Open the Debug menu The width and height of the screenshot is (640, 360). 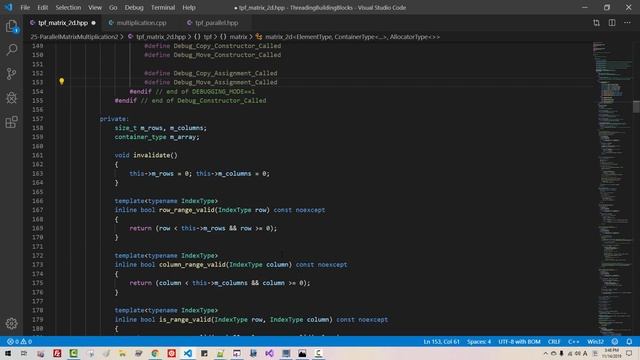(134, 7)
